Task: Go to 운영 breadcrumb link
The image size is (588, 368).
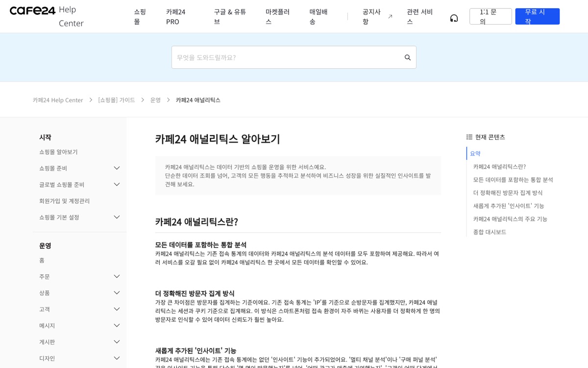Action: (x=155, y=100)
